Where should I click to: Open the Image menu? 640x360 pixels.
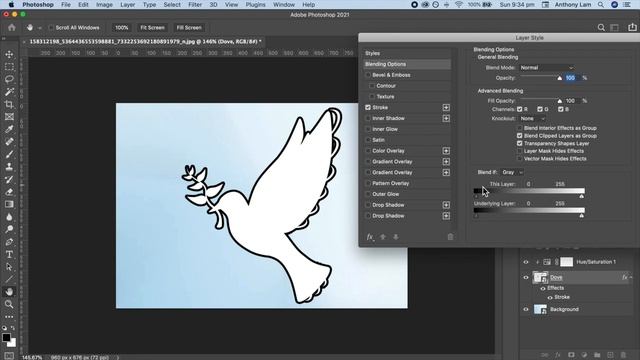pos(104,4)
